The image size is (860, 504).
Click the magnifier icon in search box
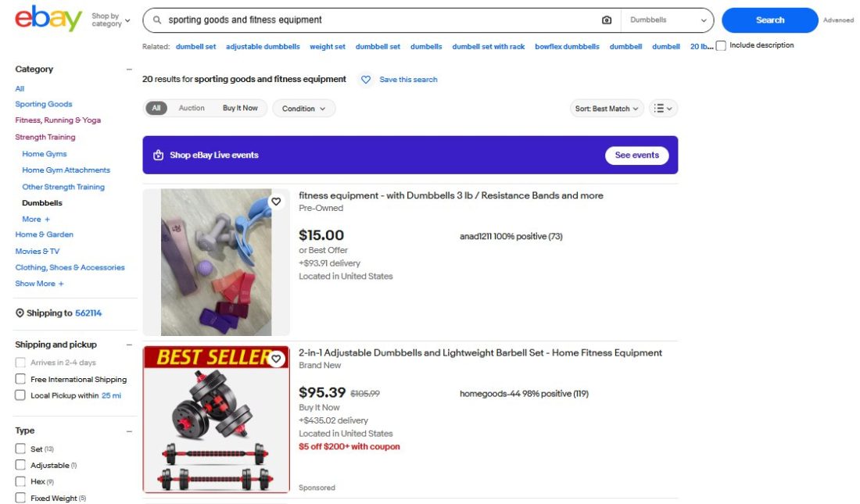157,20
